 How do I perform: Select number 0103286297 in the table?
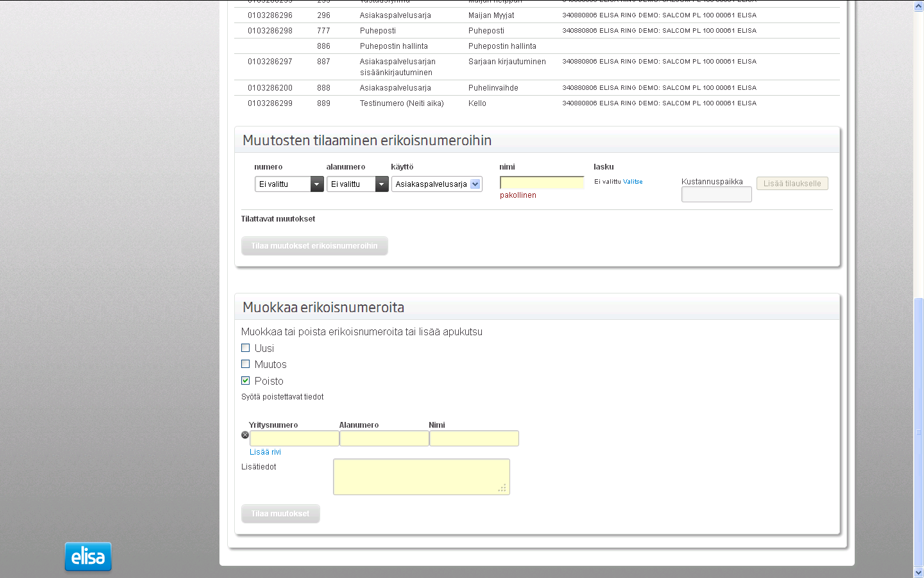tap(269, 62)
